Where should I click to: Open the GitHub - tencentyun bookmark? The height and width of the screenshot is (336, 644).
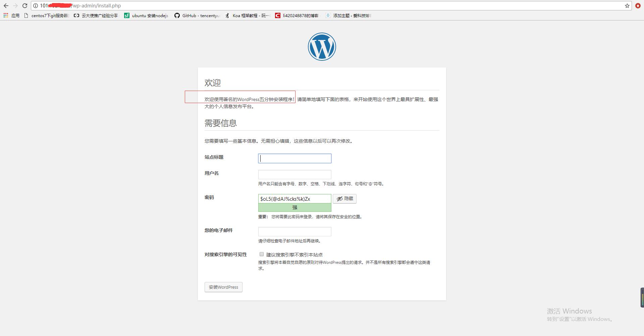[197, 15]
